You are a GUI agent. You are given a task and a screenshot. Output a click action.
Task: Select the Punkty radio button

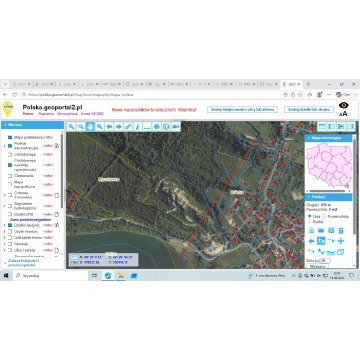click(310, 221)
